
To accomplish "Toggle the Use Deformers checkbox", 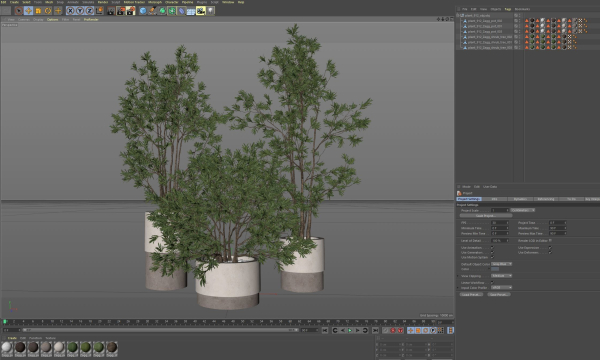I will (x=550, y=252).
